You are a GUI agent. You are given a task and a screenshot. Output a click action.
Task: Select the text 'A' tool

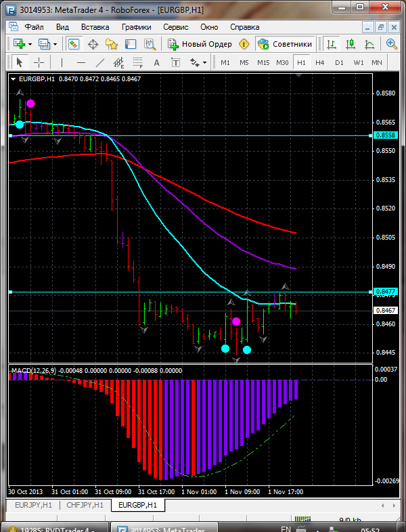click(x=156, y=62)
